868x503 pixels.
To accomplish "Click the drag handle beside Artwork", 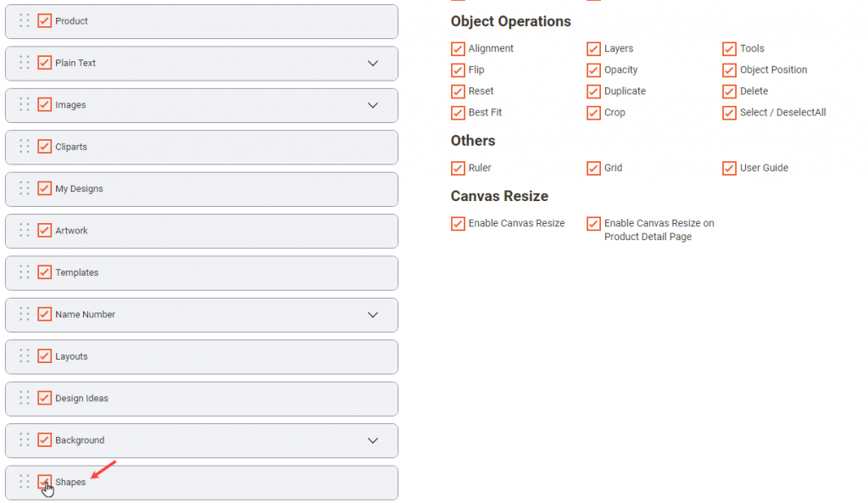I will [25, 231].
